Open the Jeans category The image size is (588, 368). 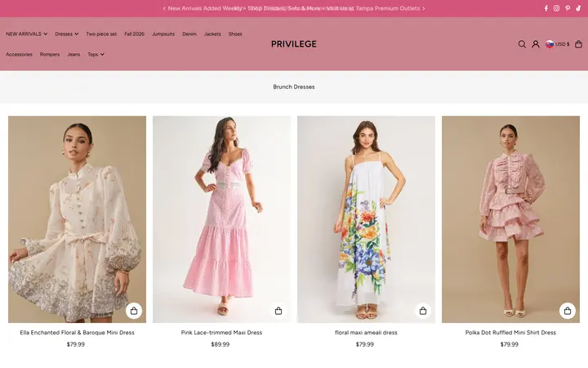tap(73, 55)
